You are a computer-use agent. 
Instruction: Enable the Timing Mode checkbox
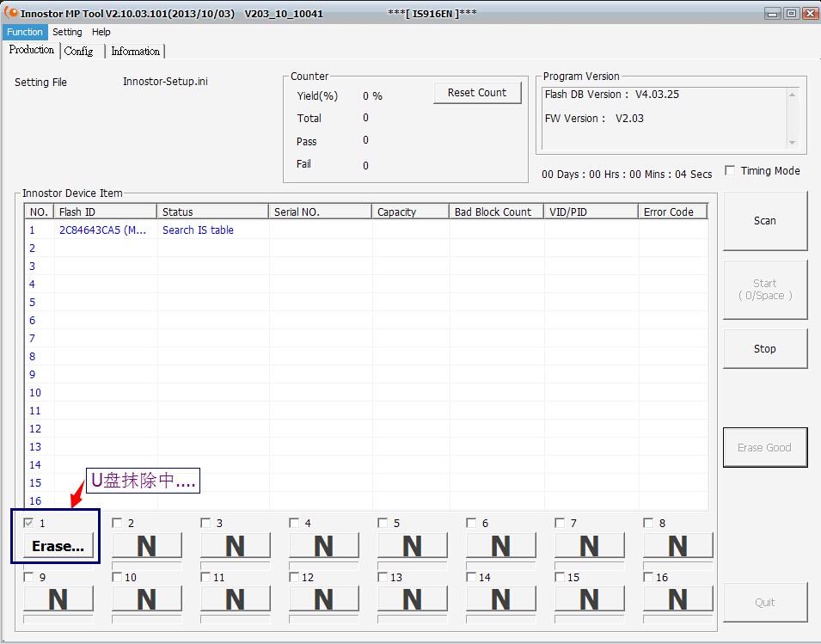pyautogui.click(x=730, y=170)
